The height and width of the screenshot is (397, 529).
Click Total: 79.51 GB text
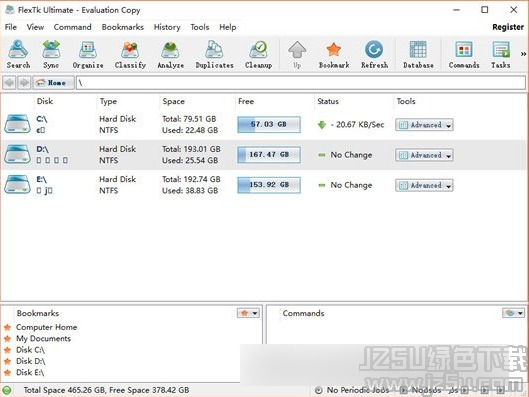click(x=189, y=119)
